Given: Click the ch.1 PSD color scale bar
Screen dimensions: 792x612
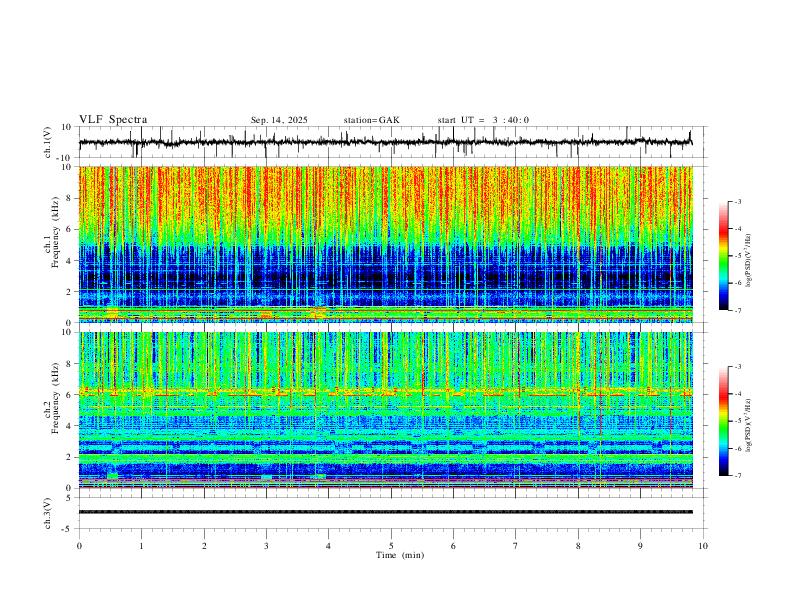Looking at the screenshot, I should point(723,256).
